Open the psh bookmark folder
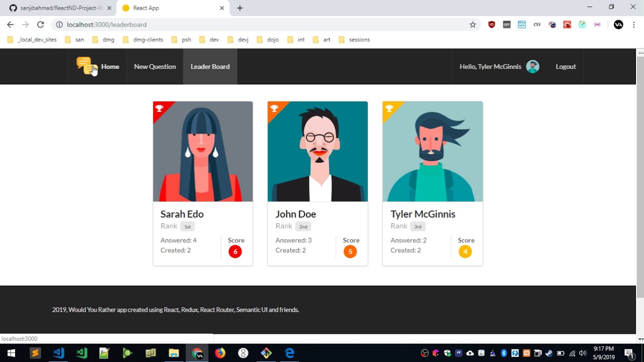The width and height of the screenshot is (644, 362). pos(181,40)
